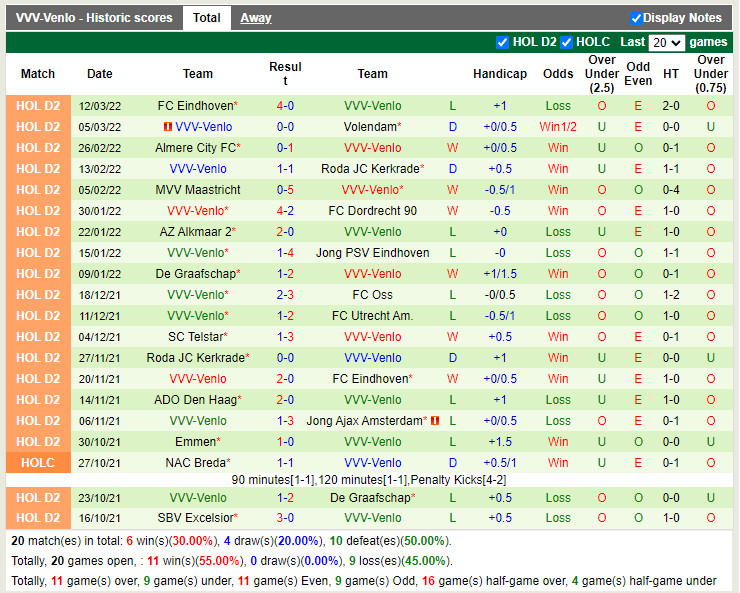Switch to the Away tab
The height and width of the screenshot is (593, 740).
(255, 18)
